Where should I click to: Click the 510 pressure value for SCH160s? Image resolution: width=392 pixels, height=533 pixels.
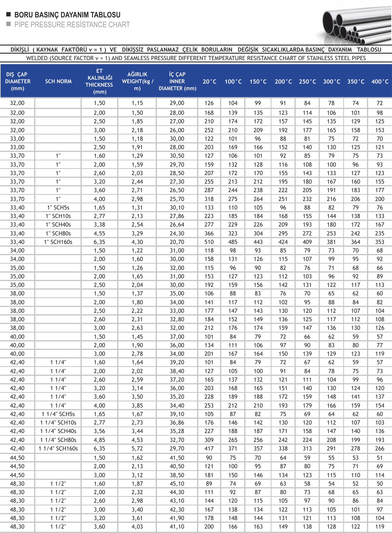(209, 242)
